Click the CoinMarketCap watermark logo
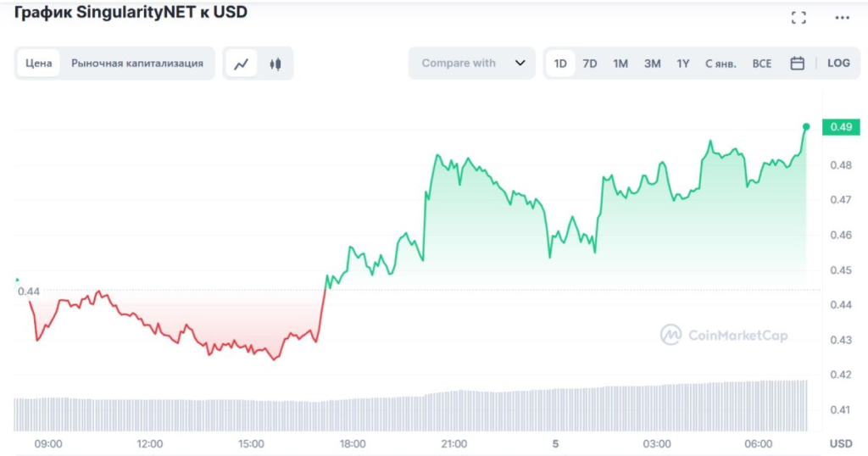The width and height of the screenshot is (868, 456). [724, 335]
